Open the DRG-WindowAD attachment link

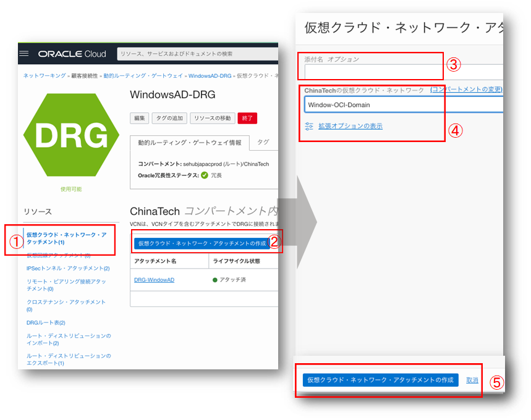(154, 280)
